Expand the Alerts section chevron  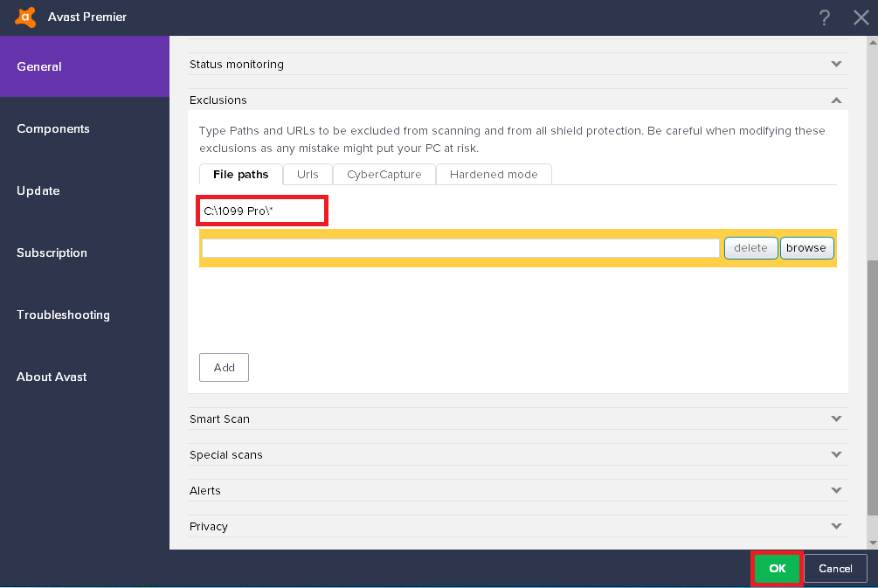point(837,490)
